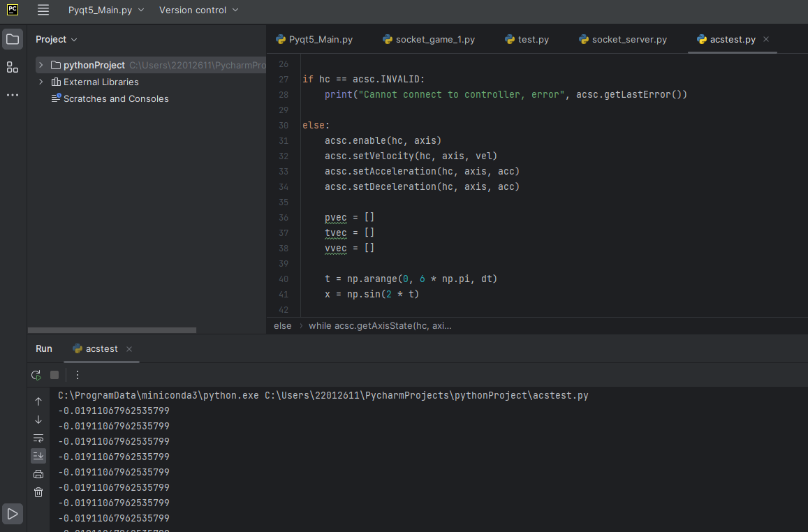Open the run configurations dropdown showing Pyqt5_Main.py
This screenshot has width=808, height=532.
(106, 10)
